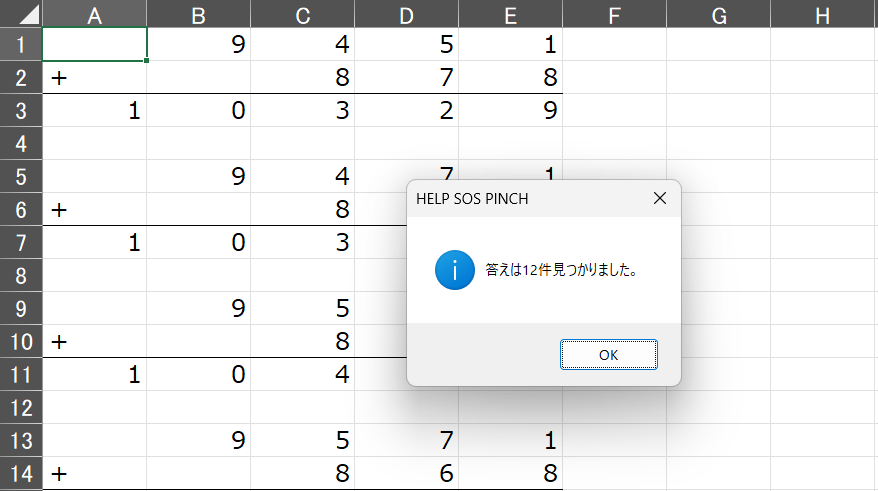Click the plus sign in cell A2

click(59, 78)
